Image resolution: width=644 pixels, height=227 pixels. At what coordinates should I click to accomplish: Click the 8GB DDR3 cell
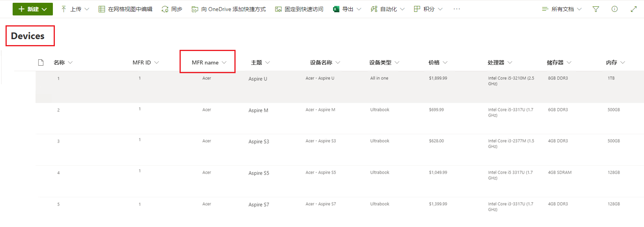tap(558, 78)
